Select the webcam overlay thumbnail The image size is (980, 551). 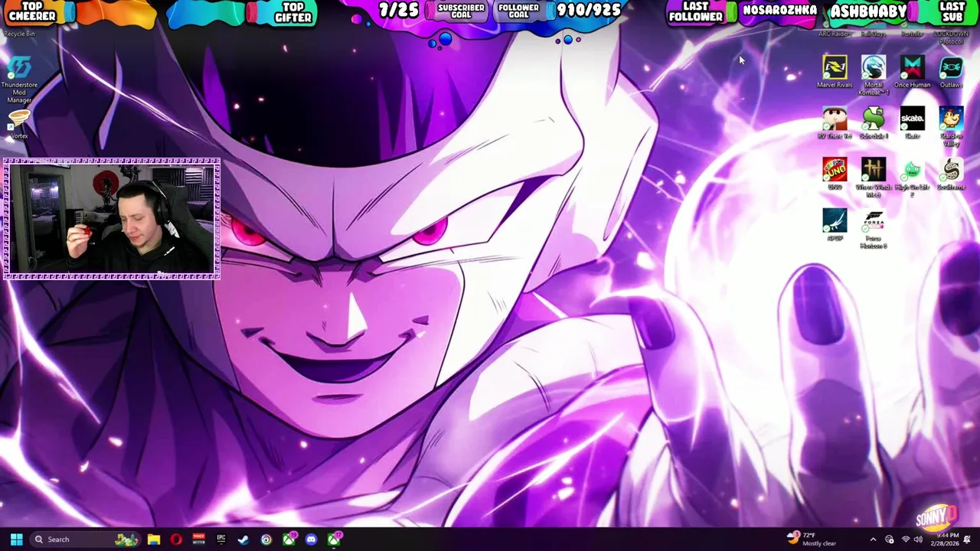point(112,219)
